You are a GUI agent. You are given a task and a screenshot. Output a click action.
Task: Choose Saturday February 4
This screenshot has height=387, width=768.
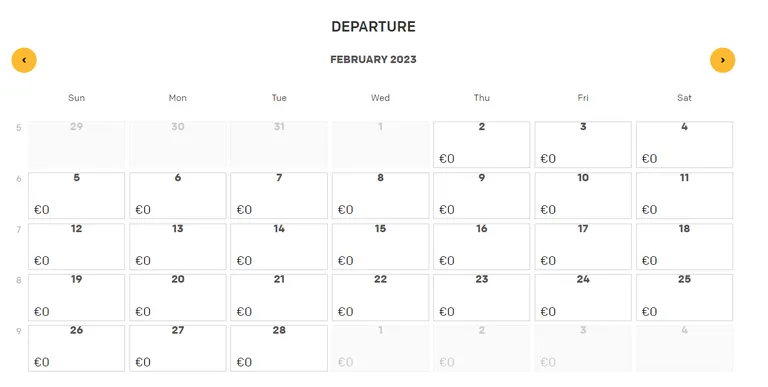pos(684,145)
